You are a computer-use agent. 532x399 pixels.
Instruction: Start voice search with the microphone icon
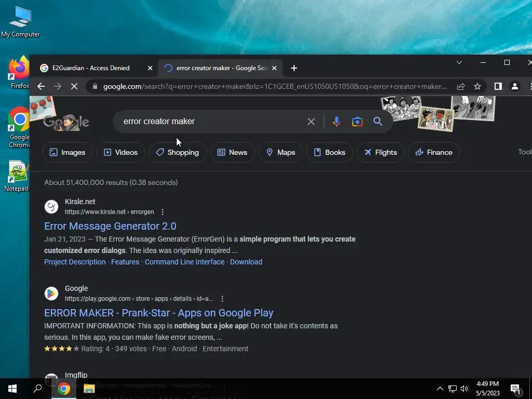336,122
